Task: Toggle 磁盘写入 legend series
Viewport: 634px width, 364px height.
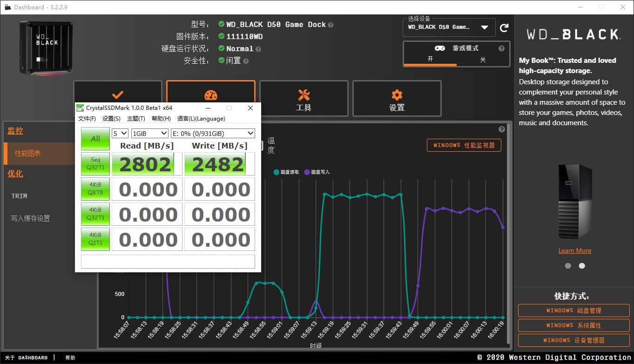Action: click(x=317, y=172)
